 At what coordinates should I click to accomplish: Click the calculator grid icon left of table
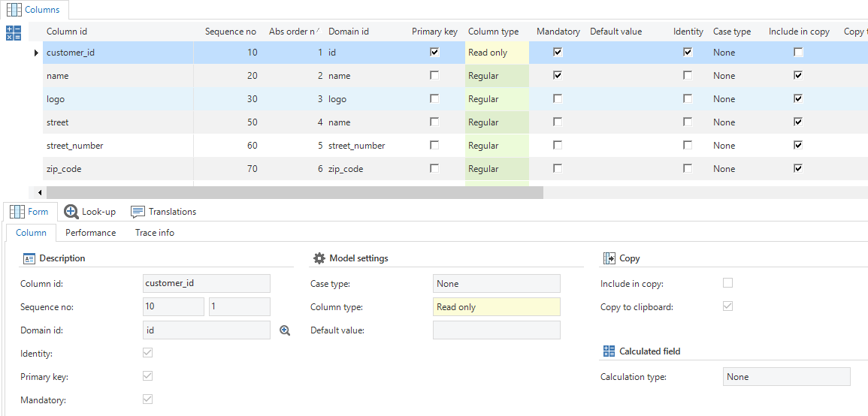pos(14,33)
